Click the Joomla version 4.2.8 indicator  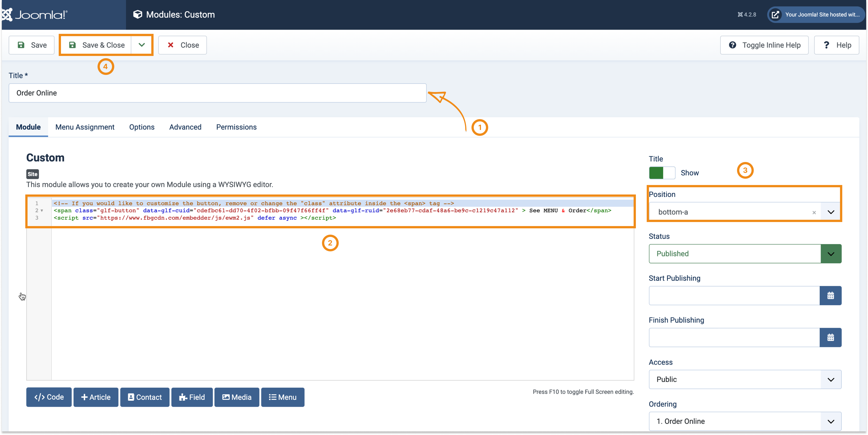(x=747, y=14)
